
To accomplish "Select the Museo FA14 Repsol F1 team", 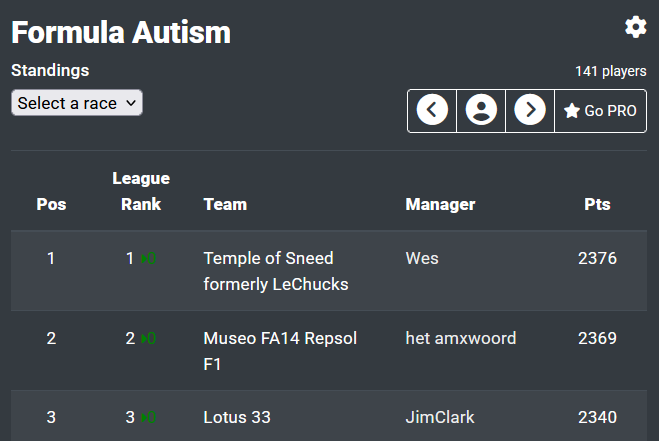I will tap(280, 350).
